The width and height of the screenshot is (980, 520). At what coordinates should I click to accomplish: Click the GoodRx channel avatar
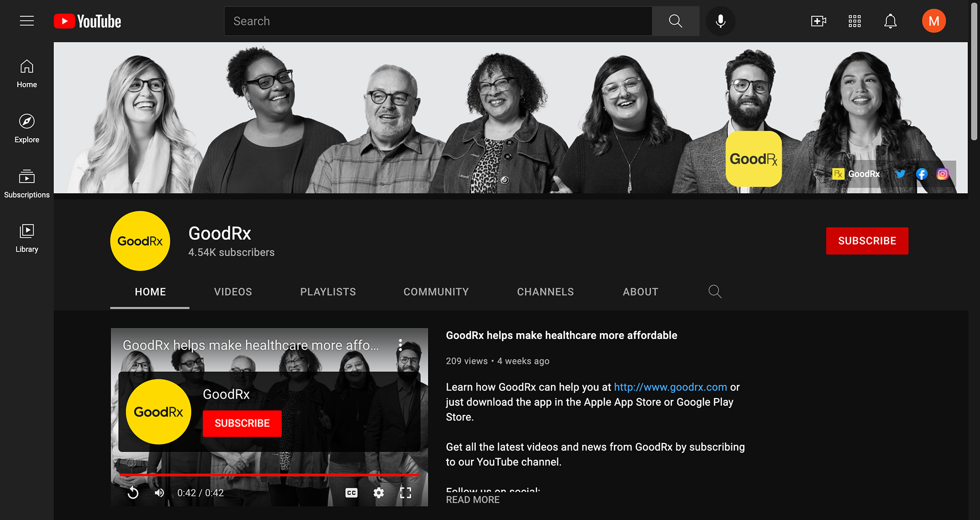coord(140,241)
